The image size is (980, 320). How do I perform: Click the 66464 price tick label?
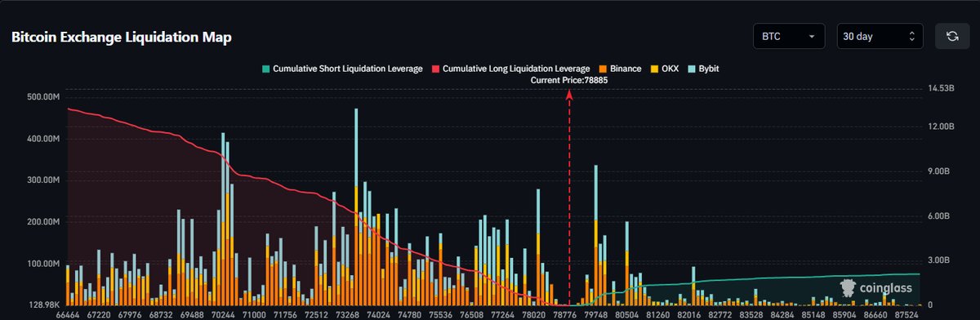pos(68,314)
